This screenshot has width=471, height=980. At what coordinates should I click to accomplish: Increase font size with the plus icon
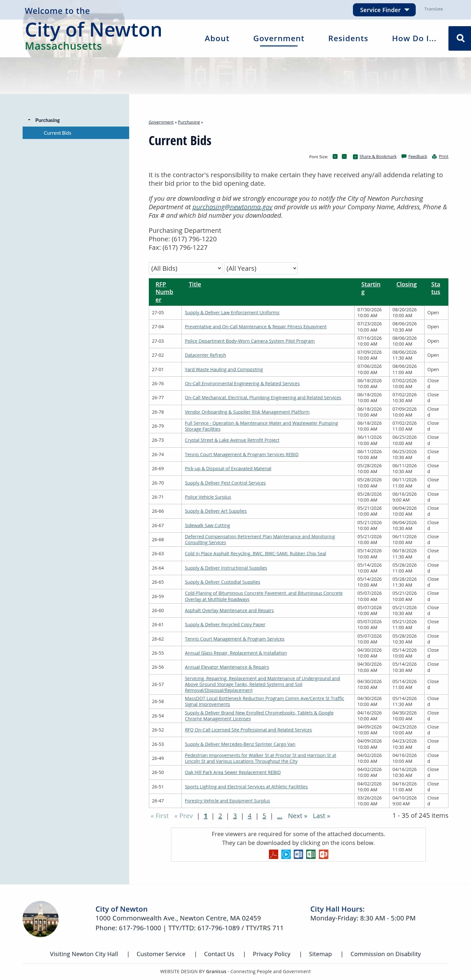point(335,157)
